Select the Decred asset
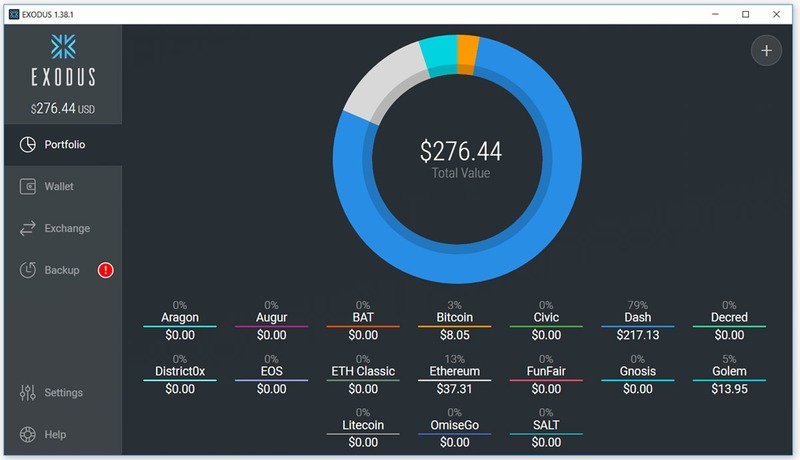This screenshot has width=800, height=460. [729, 321]
